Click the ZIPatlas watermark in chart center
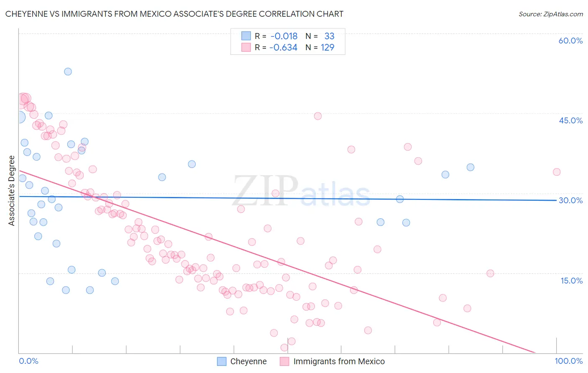 pyautogui.click(x=301, y=190)
